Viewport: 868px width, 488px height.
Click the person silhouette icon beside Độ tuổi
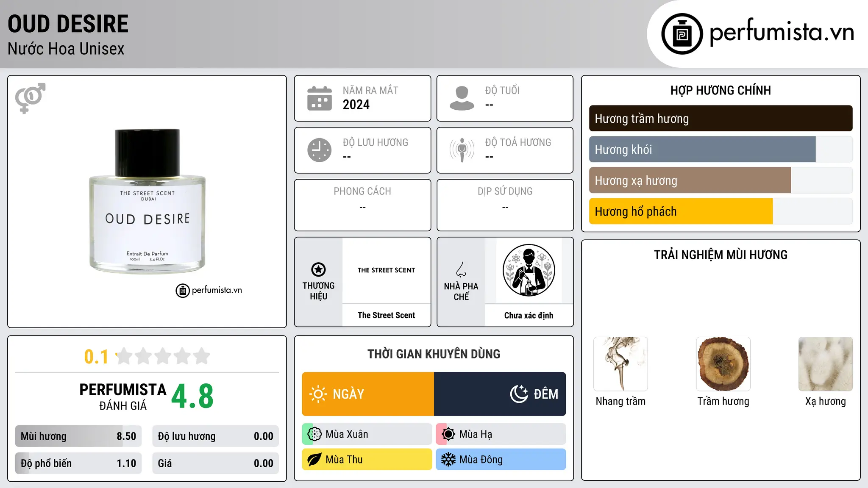click(x=462, y=98)
